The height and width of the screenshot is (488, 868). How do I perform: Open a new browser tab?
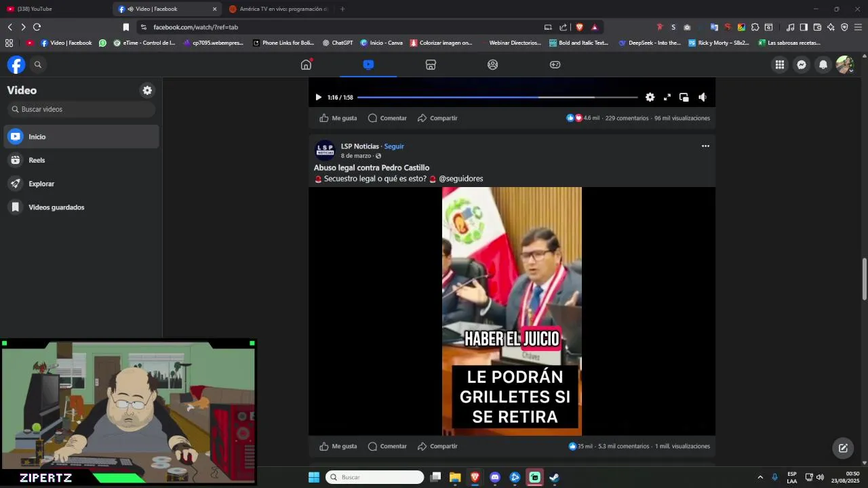[x=342, y=9]
